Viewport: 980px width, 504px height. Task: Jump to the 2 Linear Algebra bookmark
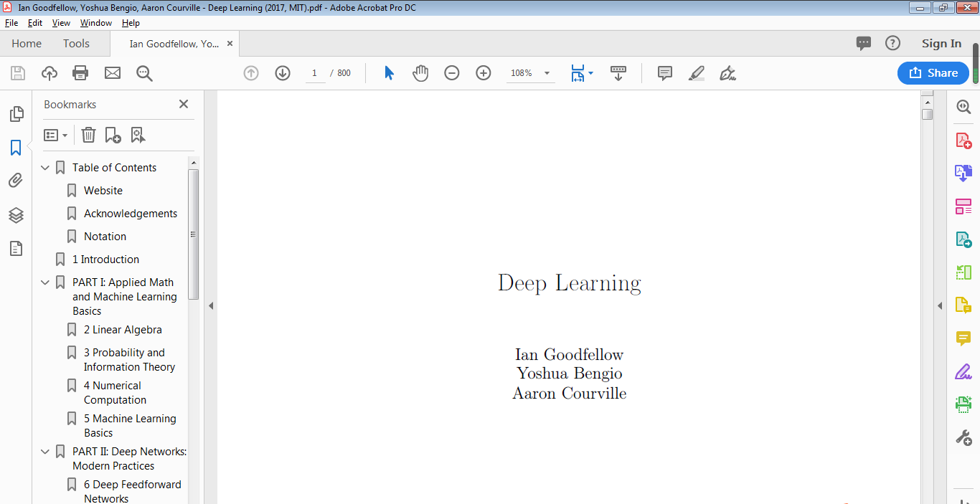(x=123, y=330)
